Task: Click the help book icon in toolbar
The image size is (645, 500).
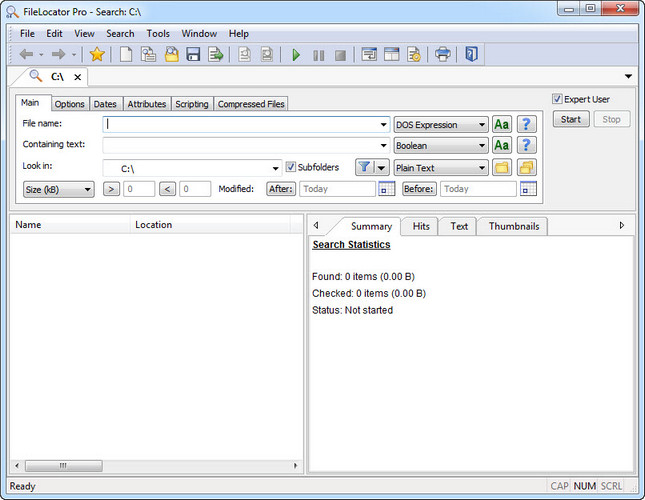Action: coord(472,54)
